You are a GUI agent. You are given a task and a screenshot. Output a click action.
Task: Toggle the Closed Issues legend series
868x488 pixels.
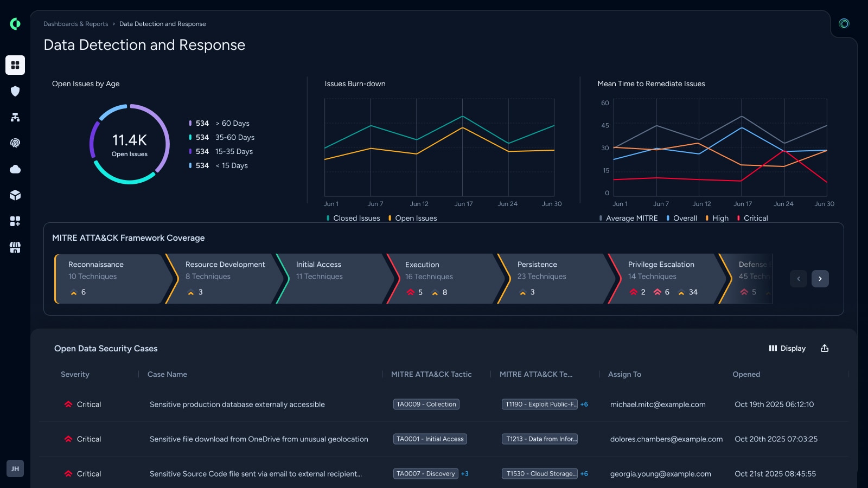pyautogui.click(x=353, y=218)
